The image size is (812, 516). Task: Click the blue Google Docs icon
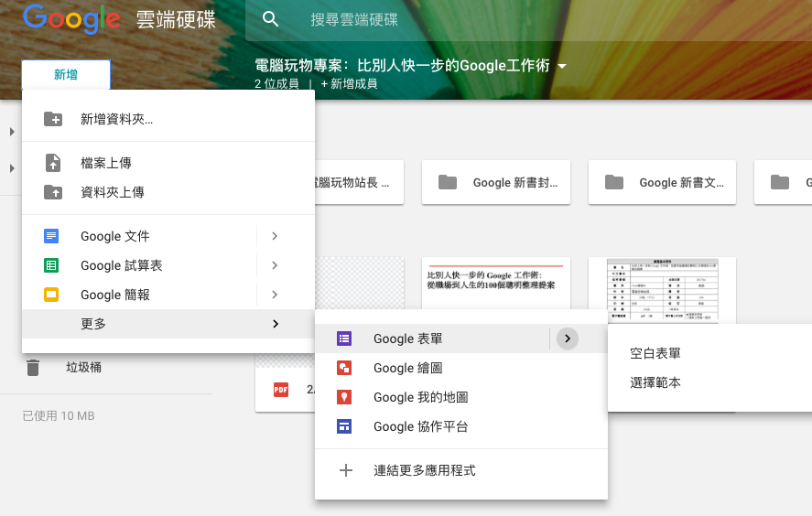[51, 236]
